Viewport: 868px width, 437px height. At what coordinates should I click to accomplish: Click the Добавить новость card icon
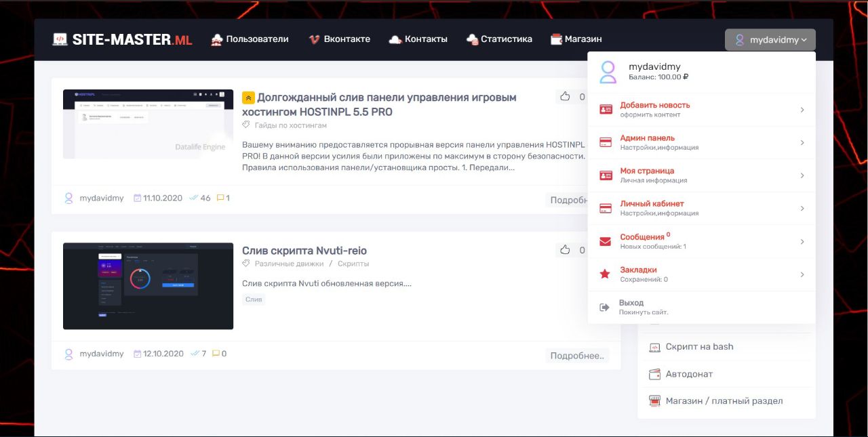pos(606,110)
